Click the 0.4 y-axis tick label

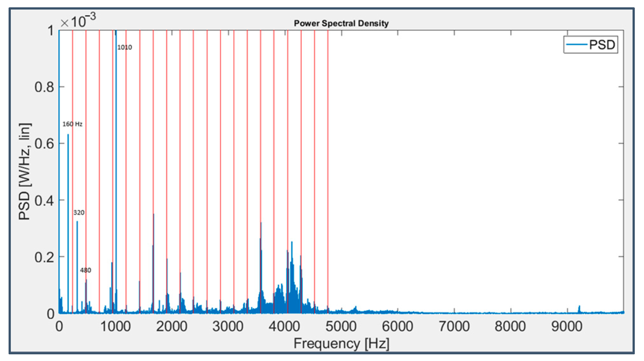tap(44, 201)
